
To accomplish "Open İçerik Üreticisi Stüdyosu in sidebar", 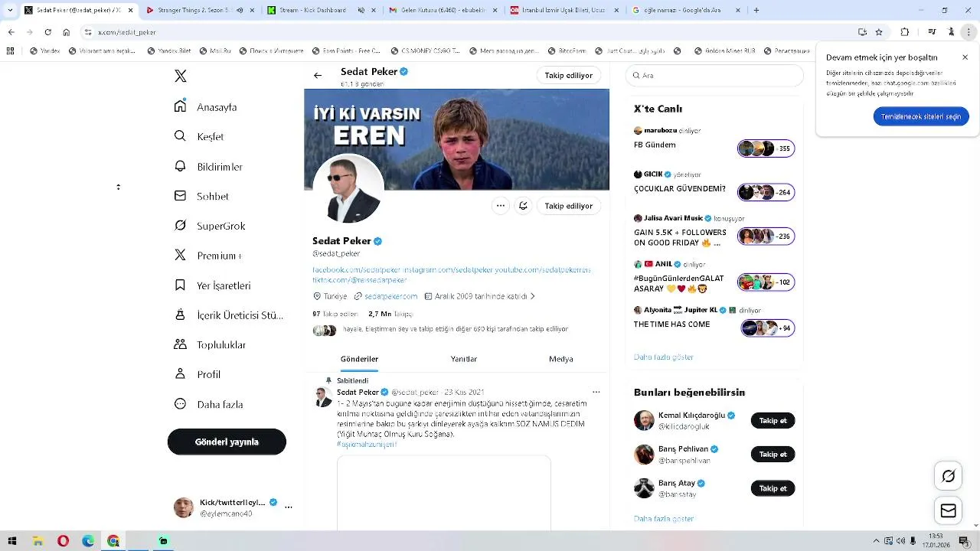I will click(229, 315).
